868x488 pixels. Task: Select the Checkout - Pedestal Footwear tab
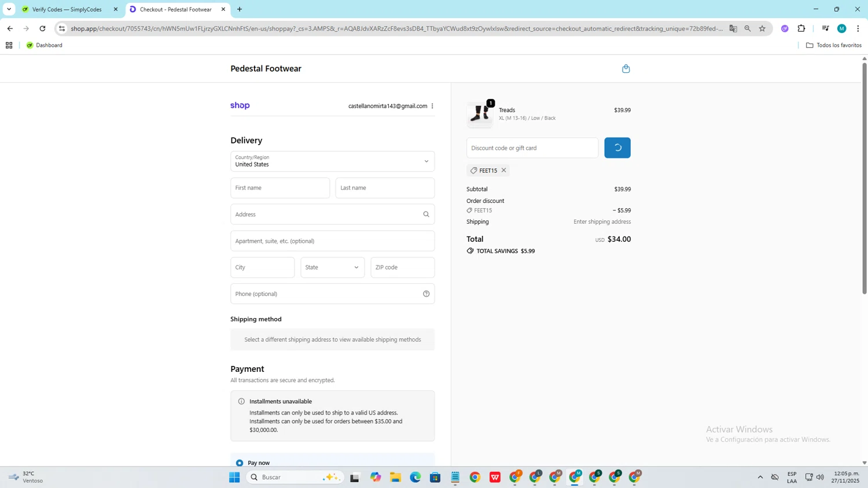(x=175, y=9)
